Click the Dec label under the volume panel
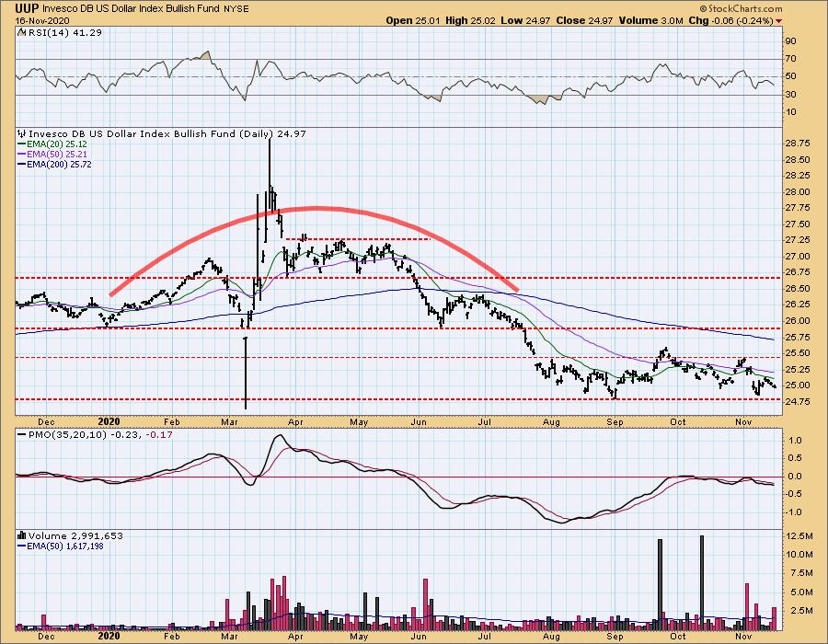 [x=46, y=637]
